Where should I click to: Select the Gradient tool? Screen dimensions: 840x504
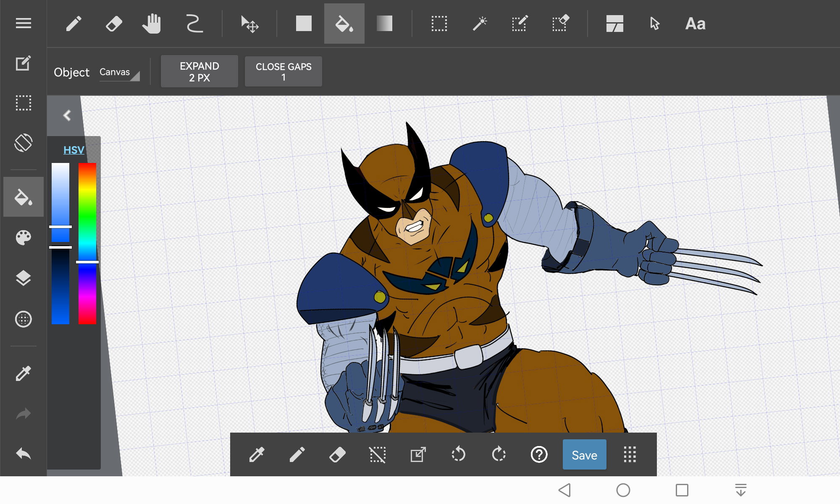pyautogui.click(x=384, y=24)
